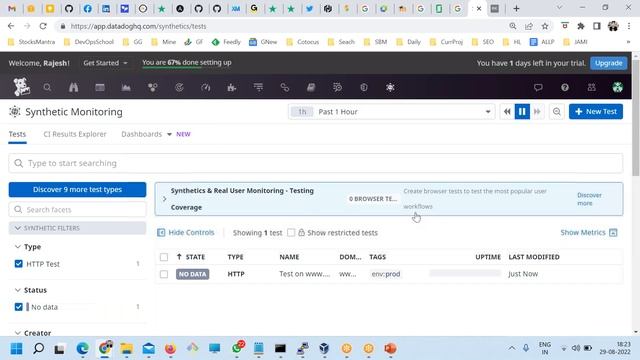Open the Windows Start menu
The image size is (640, 360).
[16, 349]
